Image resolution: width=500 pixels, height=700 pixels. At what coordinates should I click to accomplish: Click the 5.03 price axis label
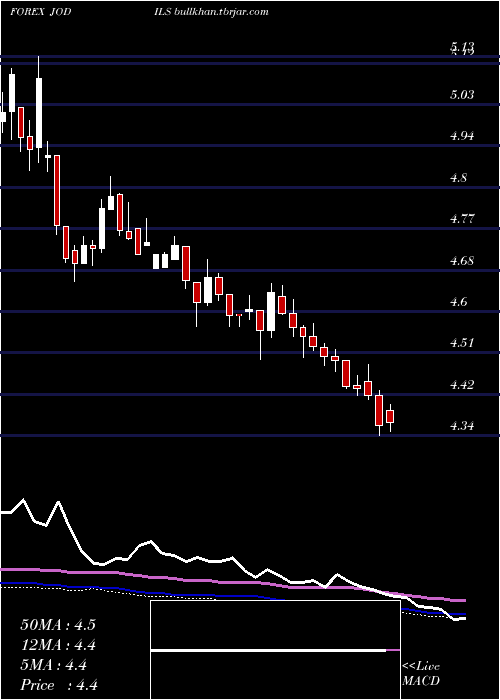tap(462, 95)
